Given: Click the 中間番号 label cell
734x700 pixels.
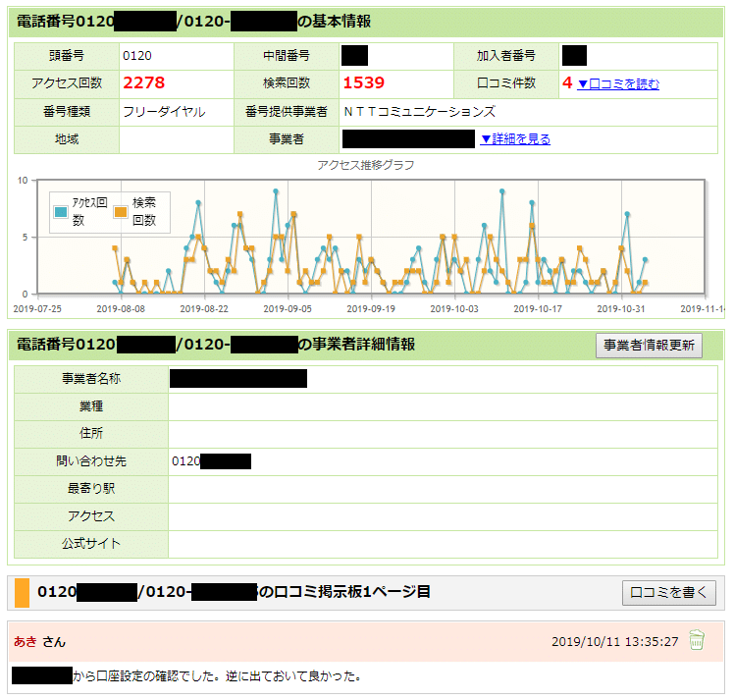Looking at the screenshot, I should 287,56.
